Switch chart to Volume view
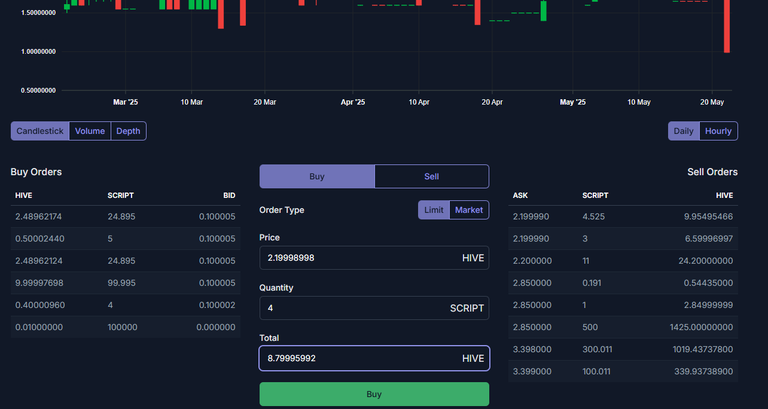 (90, 131)
